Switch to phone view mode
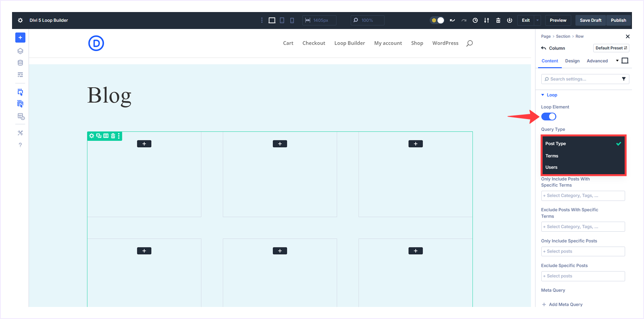Image resolution: width=644 pixels, height=319 pixels. click(292, 20)
